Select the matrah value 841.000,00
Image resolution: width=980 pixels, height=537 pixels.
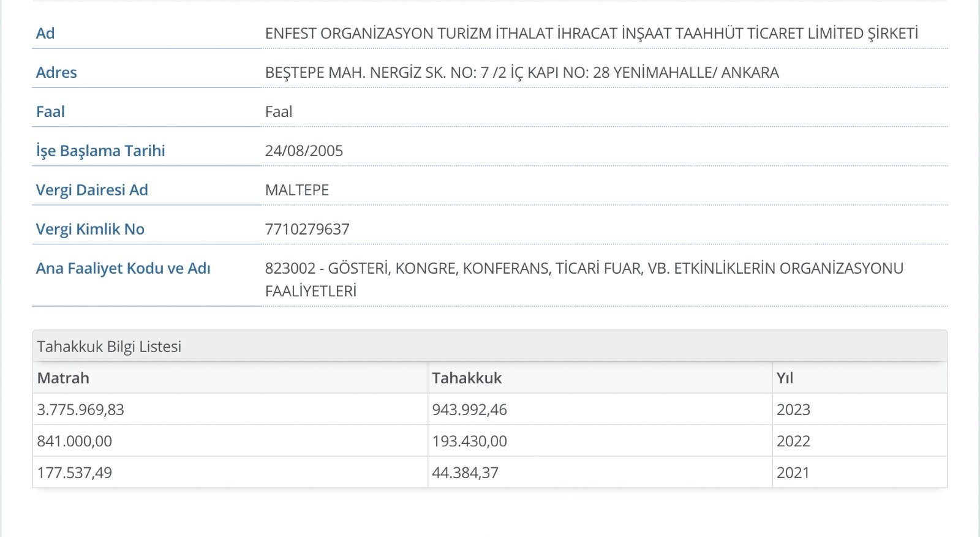(x=74, y=441)
